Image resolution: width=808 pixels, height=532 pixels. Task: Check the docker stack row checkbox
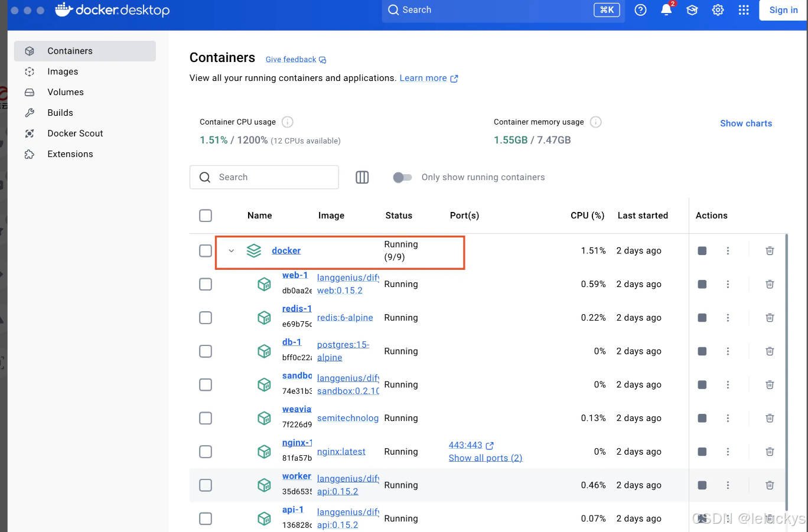pos(206,251)
